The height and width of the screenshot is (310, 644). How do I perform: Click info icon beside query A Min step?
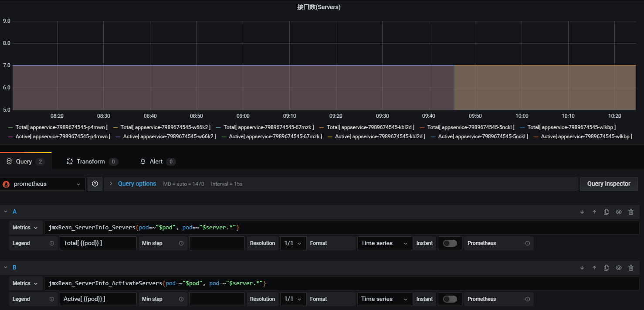tap(181, 243)
